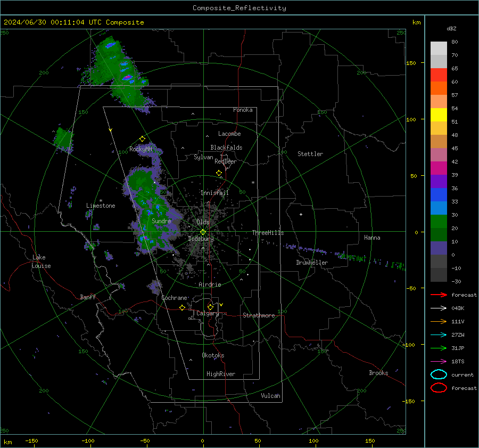The height and width of the screenshot is (448, 479).
Task: Click the RockyMH label
Action: coord(141,149)
